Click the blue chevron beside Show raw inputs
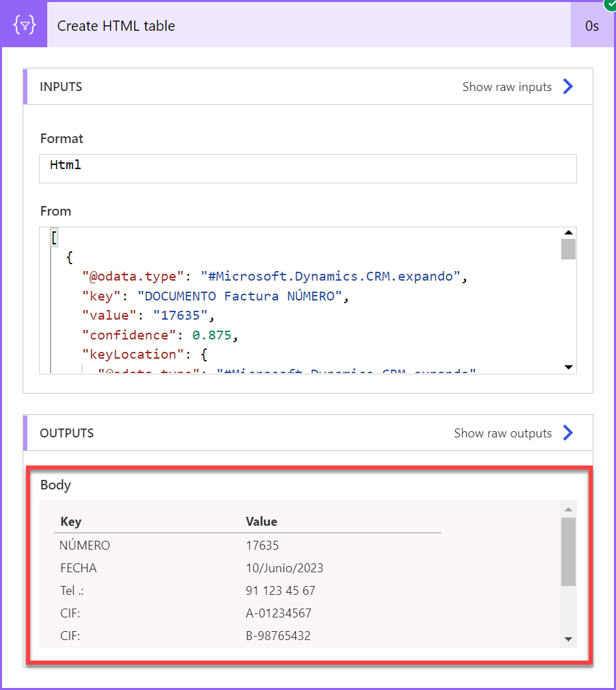616x690 pixels. (x=567, y=86)
